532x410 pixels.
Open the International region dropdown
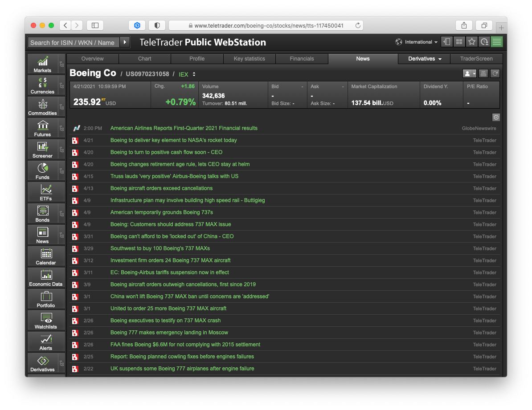416,42
